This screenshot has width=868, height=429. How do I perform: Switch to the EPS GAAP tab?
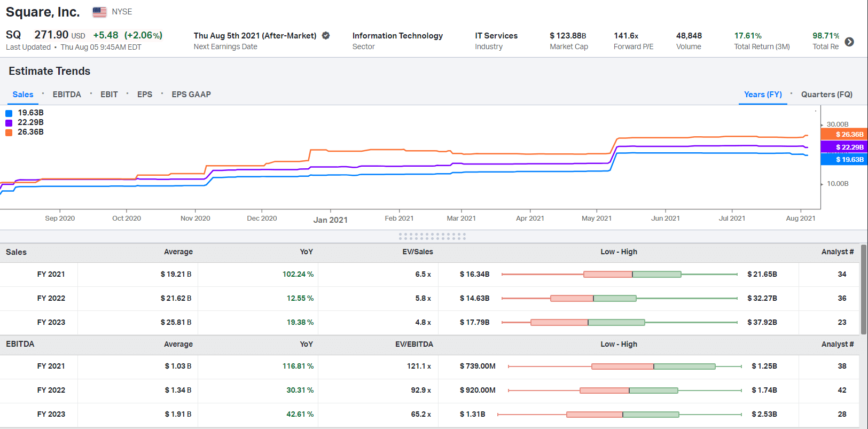(x=191, y=95)
